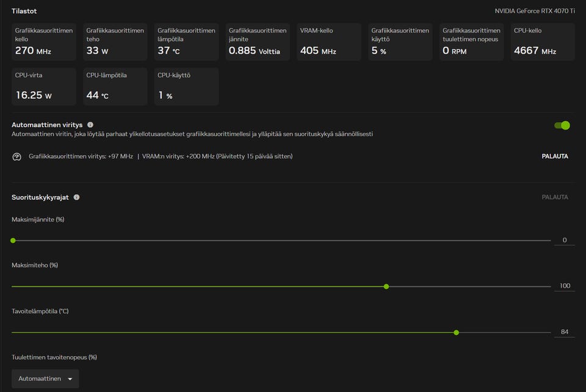Click the info icon beside Suorituskykyrajat

[77, 197]
